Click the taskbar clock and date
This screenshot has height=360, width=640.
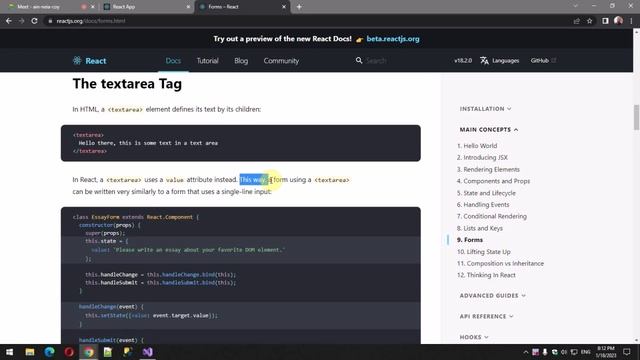606,352
